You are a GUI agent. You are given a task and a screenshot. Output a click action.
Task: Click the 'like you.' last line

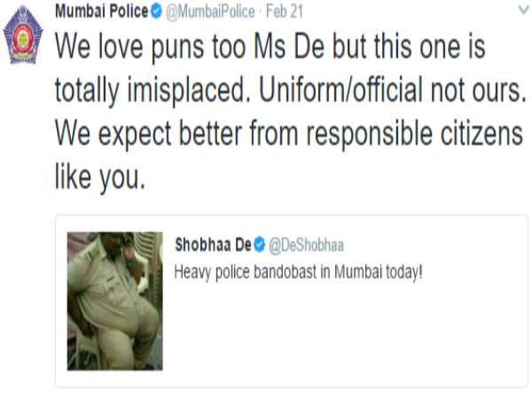coord(98,177)
